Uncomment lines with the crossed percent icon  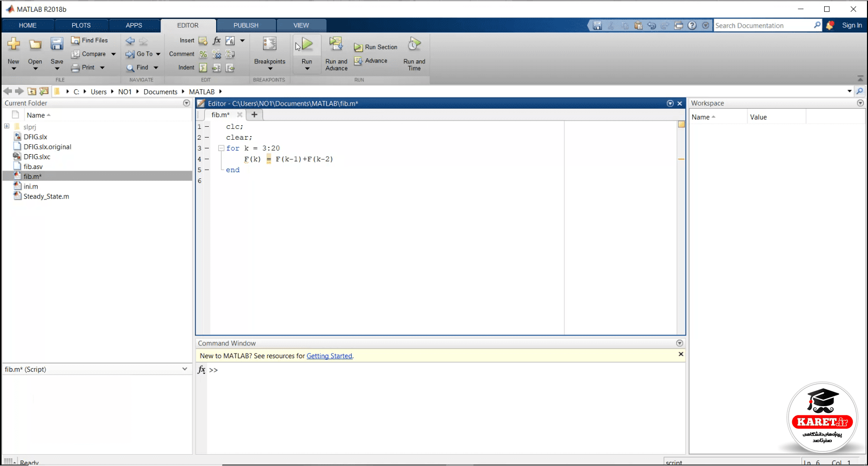point(217,54)
